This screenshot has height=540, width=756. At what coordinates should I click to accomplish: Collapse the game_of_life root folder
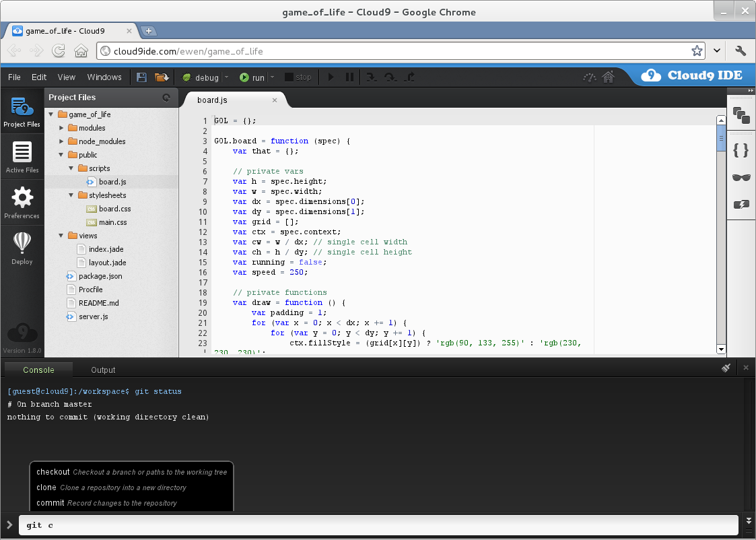pyautogui.click(x=51, y=114)
